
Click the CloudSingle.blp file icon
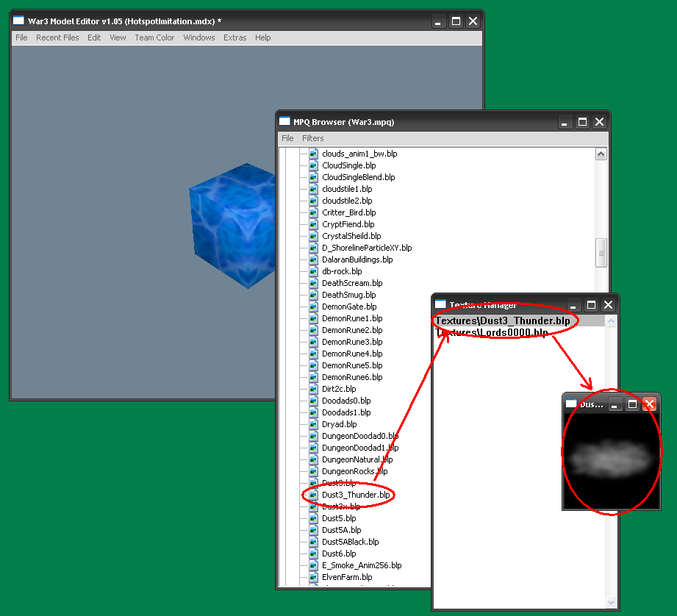coord(314,165)
